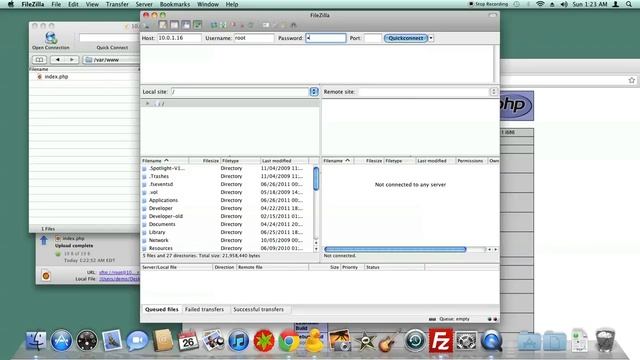
Task: Open Time Machine from the Dock
Action: [x=416, y=341]
